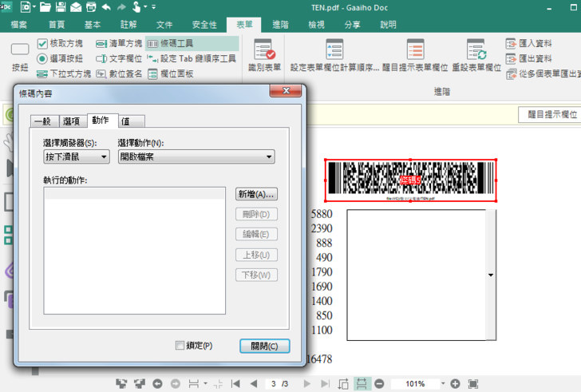Click the empty actions list box
The height and width of the screenshot is (392, 581).
pos(135,251)
